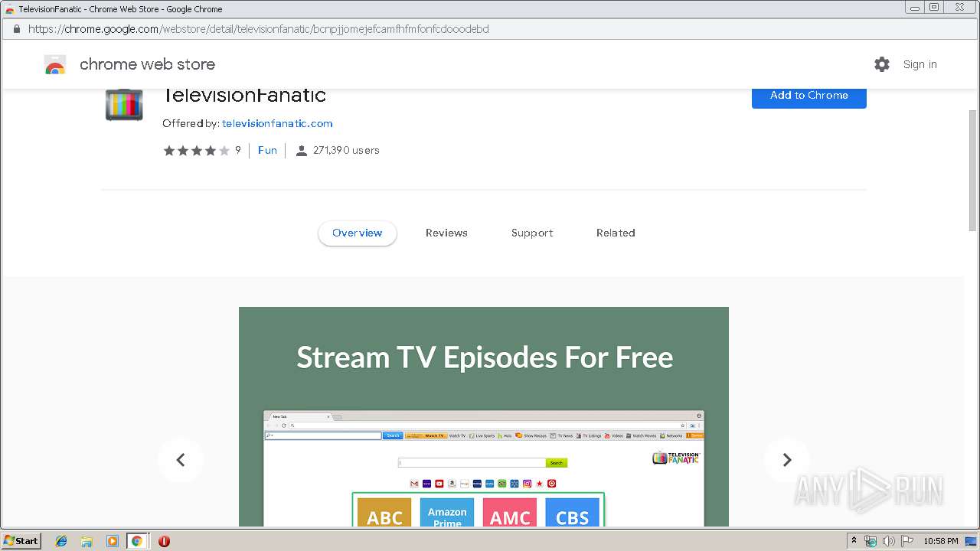This screenshot has width=980, height=551.
Task: Click the volume speaker tray icon
Action: [x=889, y=541]
